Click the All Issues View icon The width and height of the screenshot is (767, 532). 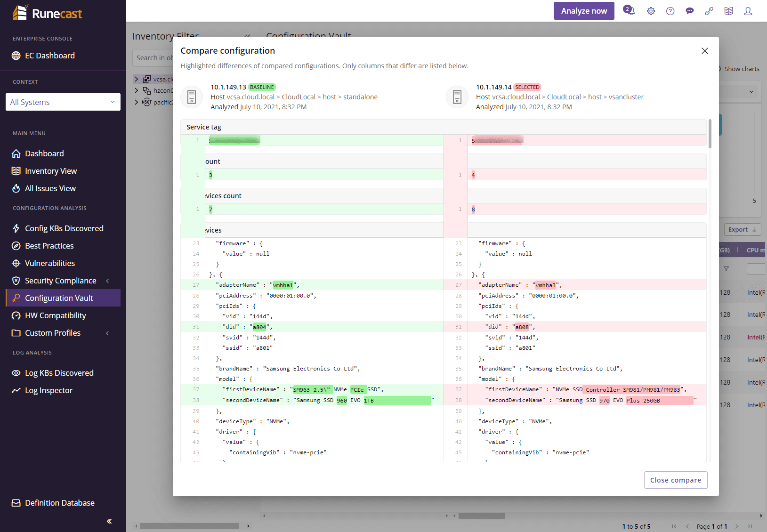click(x=16, y=188)
